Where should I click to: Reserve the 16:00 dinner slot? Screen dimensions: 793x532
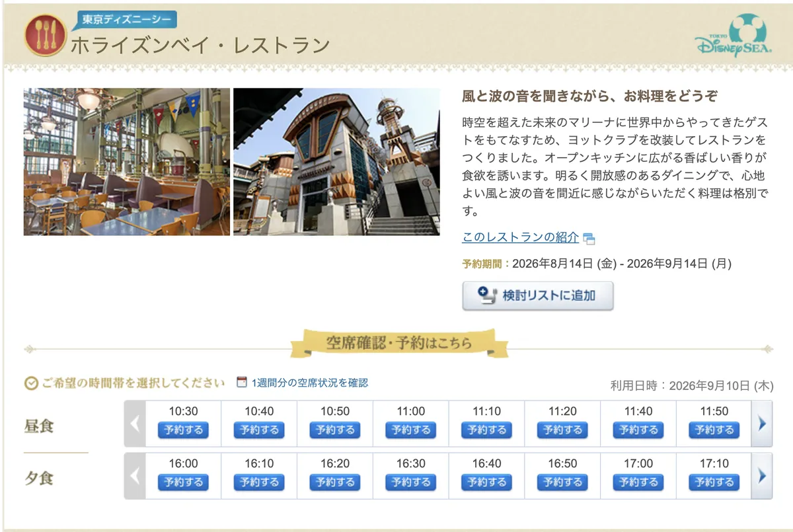(x=183, y=482)
